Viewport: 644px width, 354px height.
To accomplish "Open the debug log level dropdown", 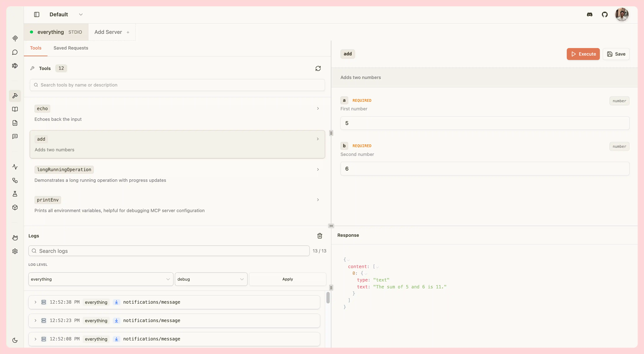I will pos(211,279).
